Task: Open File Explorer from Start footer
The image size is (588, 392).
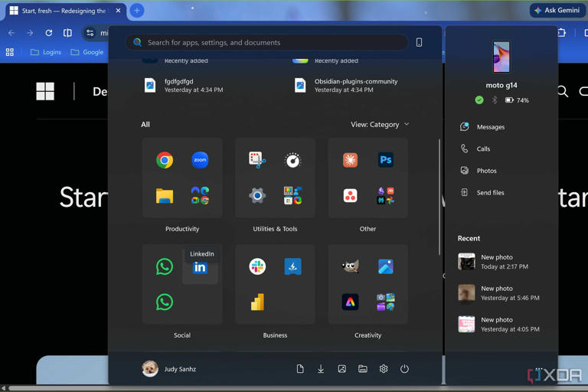Action: point(363,369)
